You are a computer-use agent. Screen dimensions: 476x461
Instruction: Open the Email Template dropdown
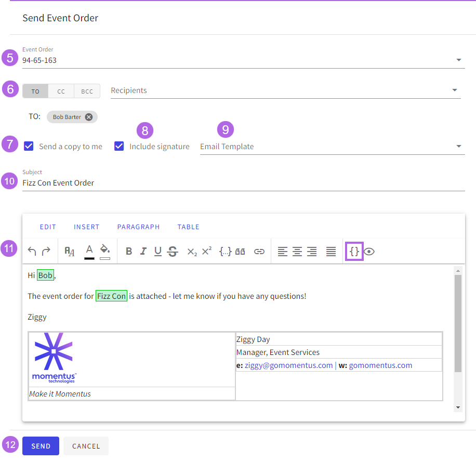[459, 147]
